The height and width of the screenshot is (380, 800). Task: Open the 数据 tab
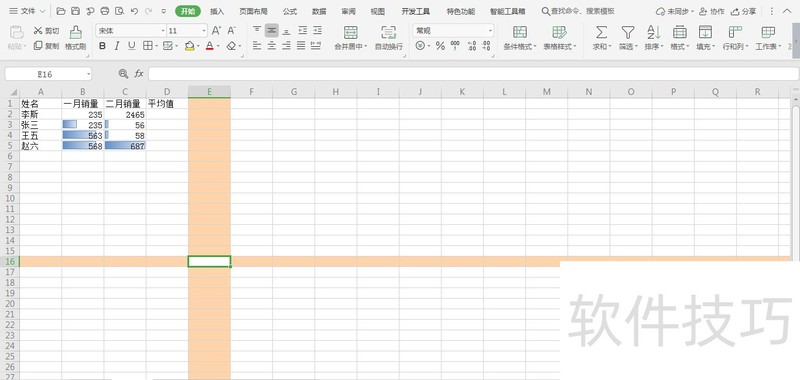[x=319, y=11]
